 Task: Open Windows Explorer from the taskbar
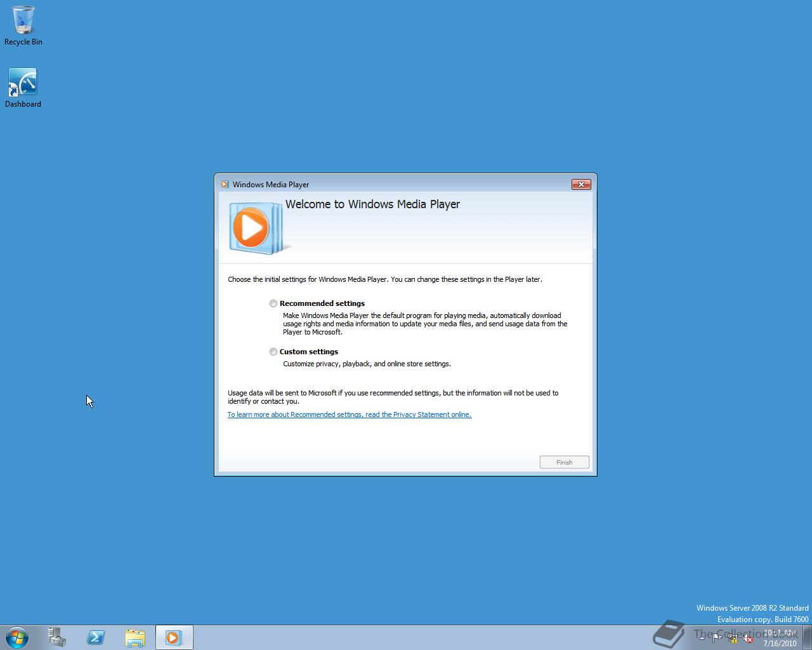pyautogui.click(x=135, y=637)
